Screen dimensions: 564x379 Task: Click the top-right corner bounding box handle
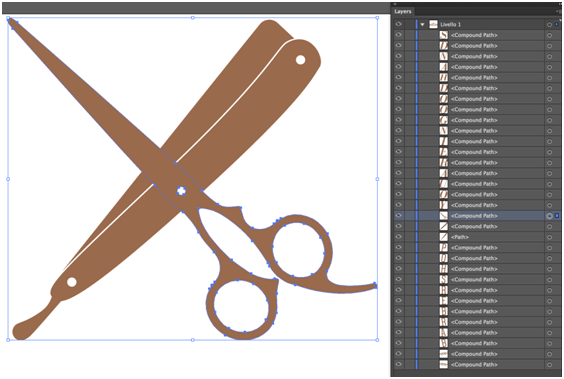point(377,17)
